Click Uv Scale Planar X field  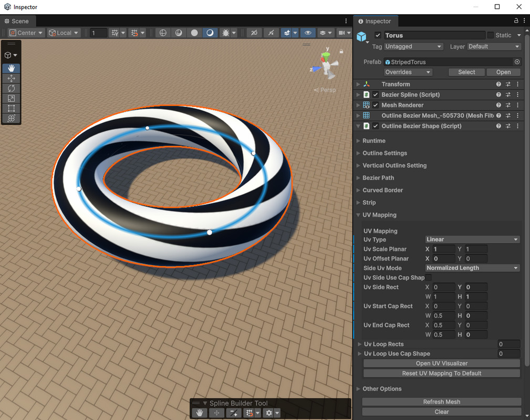(x=444, y=249)
